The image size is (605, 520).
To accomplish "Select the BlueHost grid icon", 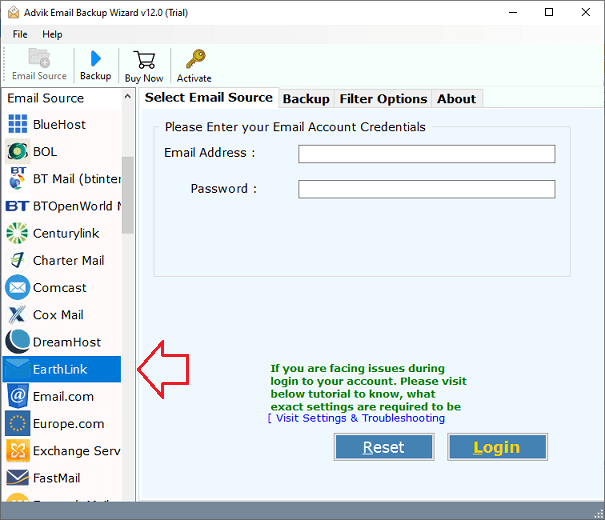I will [x=18, y=124].
